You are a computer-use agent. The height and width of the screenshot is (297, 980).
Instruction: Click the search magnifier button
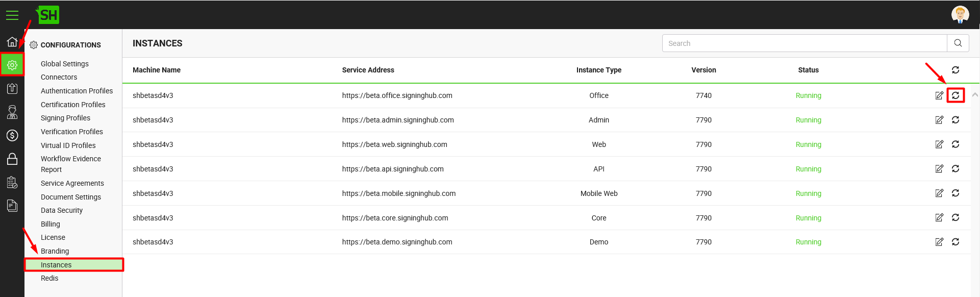(x=958, y=43)
